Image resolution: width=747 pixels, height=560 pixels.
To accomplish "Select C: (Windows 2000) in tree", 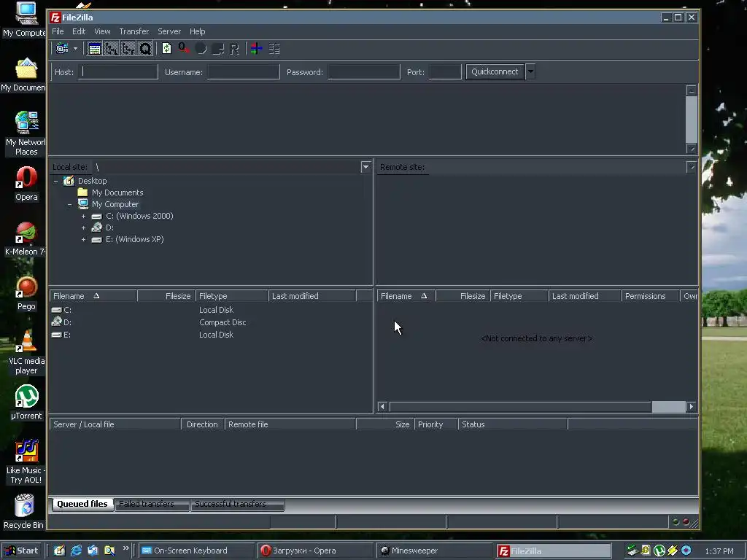I will [139, 216].
